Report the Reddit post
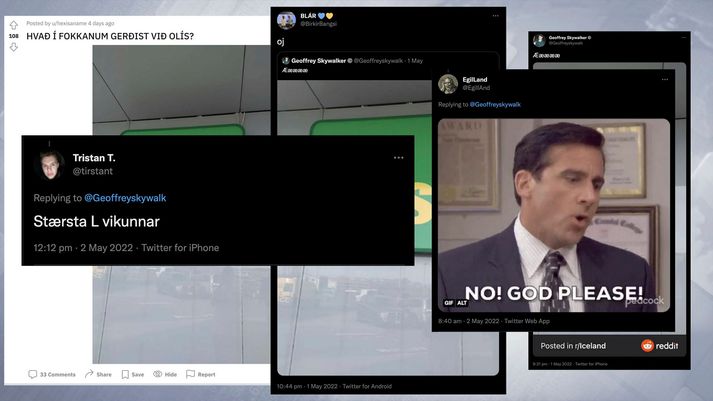The height and width of the screenshot is (401, 713). pyautogui.click(x=201, y=374)
